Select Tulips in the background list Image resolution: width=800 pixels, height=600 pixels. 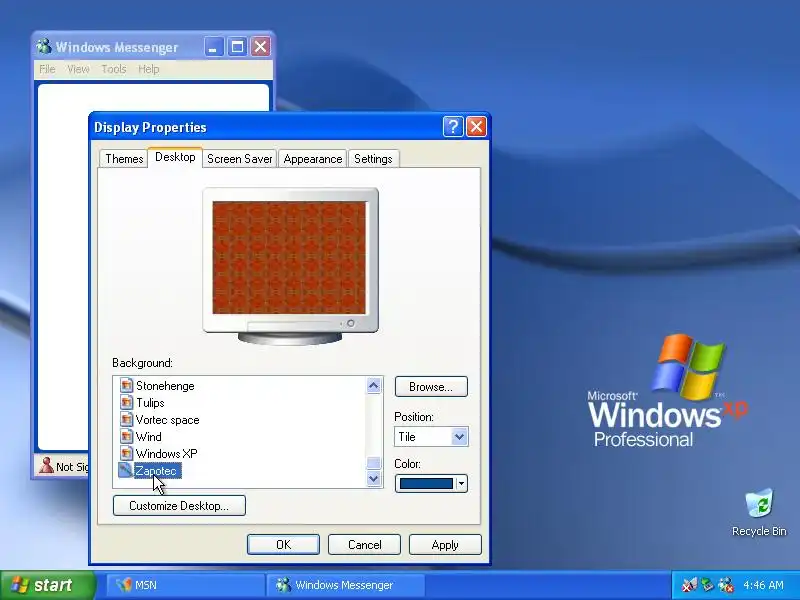click(x=150, y=403)
